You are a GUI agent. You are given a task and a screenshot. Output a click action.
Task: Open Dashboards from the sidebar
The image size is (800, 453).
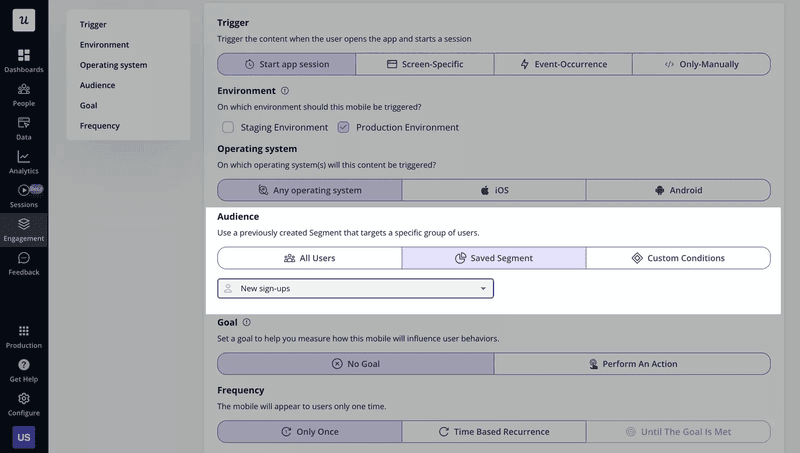pyautogui.click(x=24, y=54)
